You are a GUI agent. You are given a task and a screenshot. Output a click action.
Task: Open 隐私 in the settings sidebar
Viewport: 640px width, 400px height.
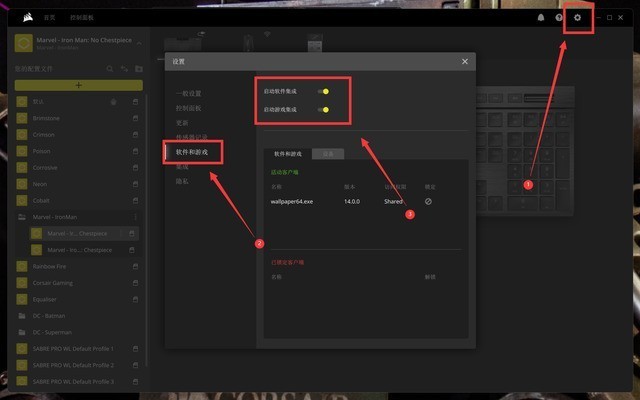[x=182, y=181]
